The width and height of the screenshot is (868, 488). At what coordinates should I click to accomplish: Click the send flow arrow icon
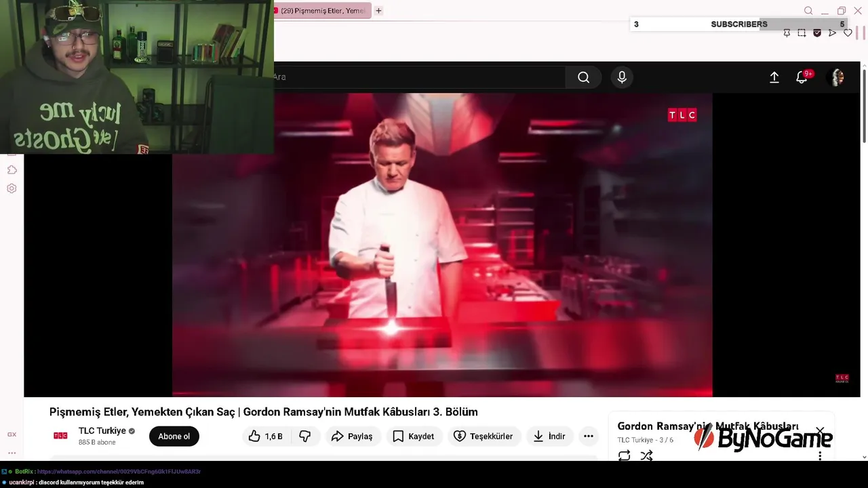tap(832, 33)
